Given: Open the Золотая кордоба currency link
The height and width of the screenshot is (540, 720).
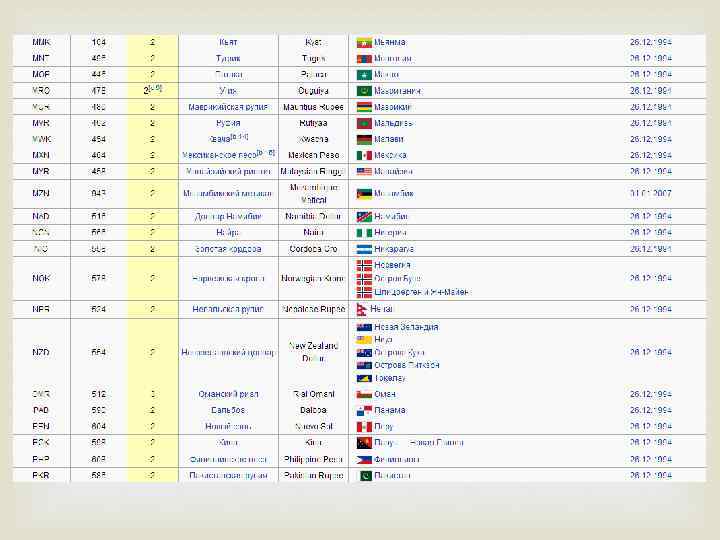Looking at the screenshot, I should [x=228, y=249].
